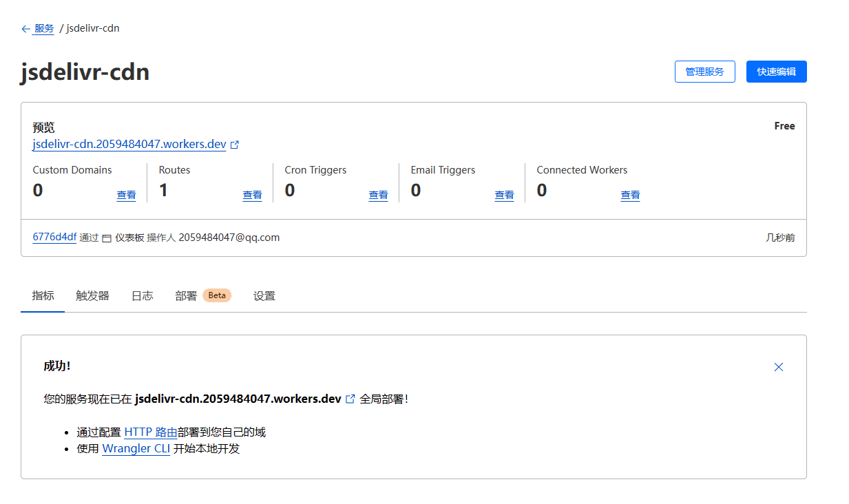Viewport: 849px width, 504px height.
Task: Open external link icon in success message
Action: (350, 399)
